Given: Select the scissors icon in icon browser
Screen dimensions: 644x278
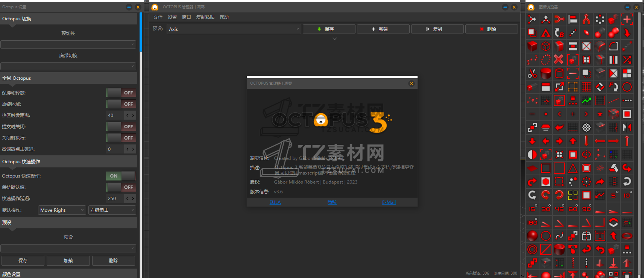Looking at the screenshot, I should point(532,73).
